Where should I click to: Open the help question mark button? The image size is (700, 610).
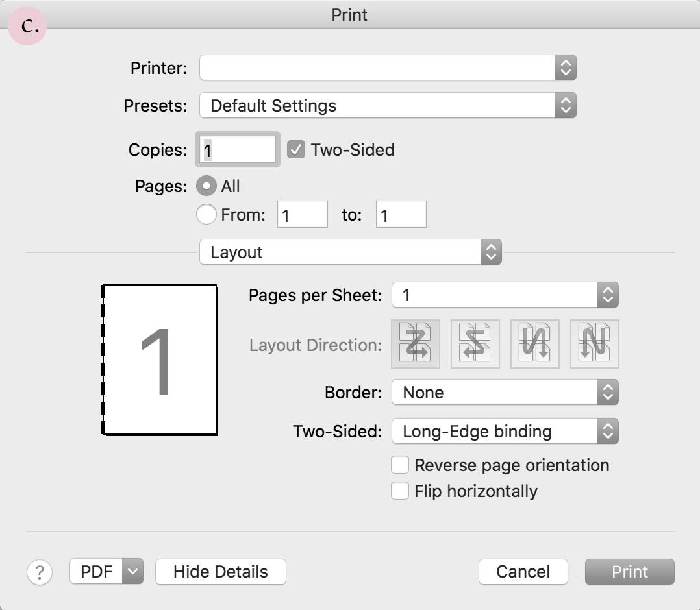click(40, 572)
